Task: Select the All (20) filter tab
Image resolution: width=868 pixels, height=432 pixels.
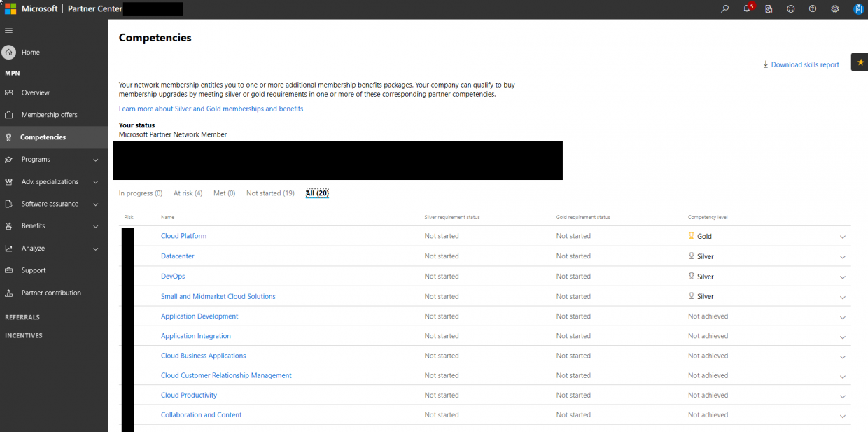Action: [317, 193]
